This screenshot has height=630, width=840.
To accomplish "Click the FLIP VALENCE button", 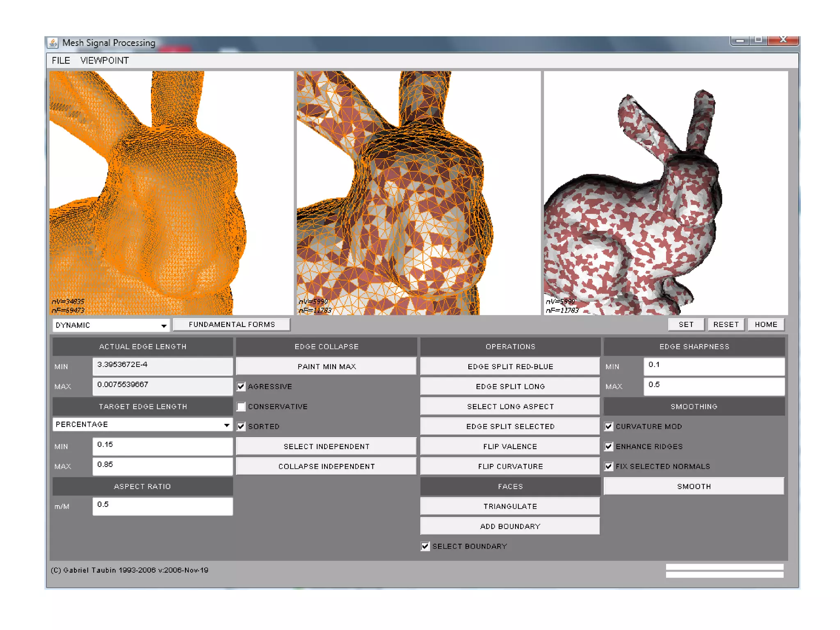I will point(510,446).
